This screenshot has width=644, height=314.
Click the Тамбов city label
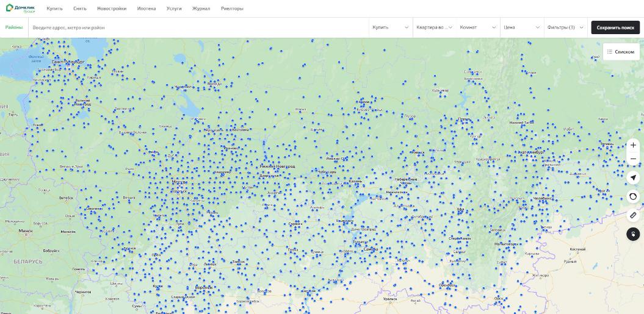point(239,261)
